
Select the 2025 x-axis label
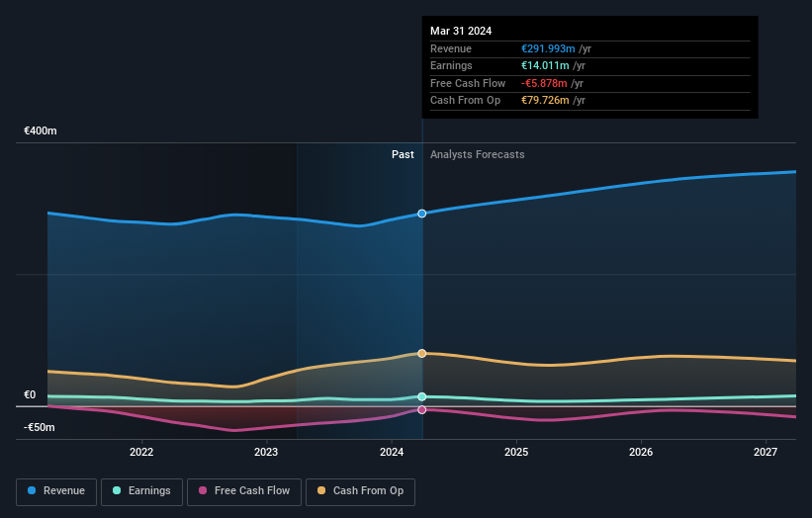tap(516, 453)
